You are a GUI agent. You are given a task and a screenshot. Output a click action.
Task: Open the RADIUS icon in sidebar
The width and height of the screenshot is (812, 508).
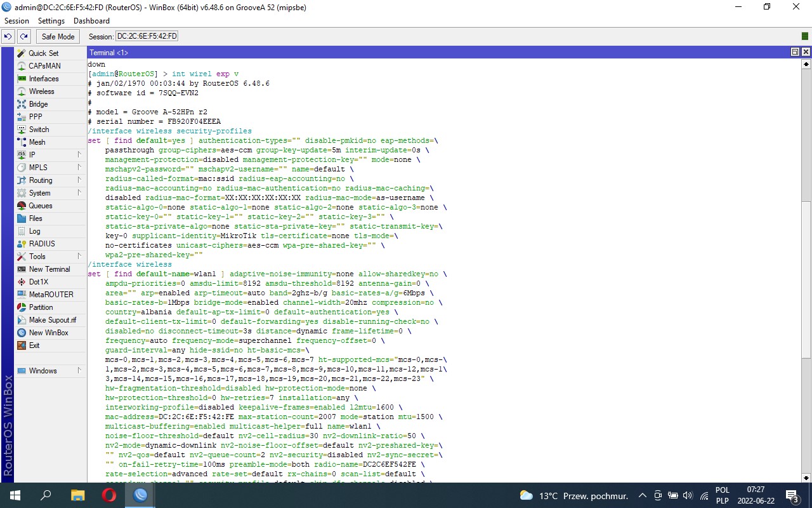[x=22, y=244]
